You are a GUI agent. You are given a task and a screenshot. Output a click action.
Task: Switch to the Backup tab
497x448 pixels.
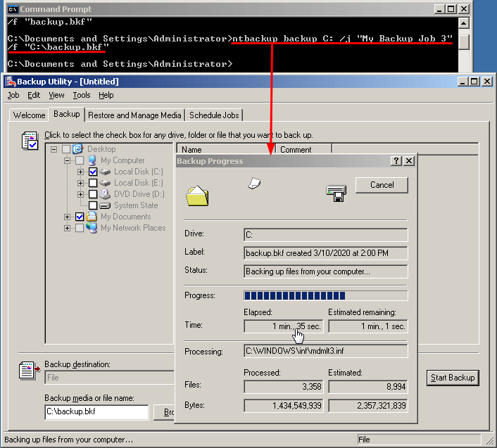pos(67,114)
